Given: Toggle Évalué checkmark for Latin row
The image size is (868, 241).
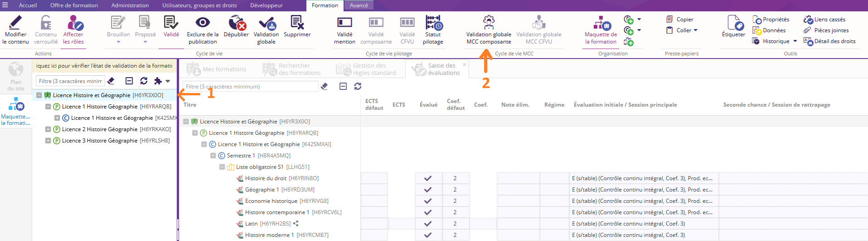Looking at the screenshot, I should pos(427,224).
